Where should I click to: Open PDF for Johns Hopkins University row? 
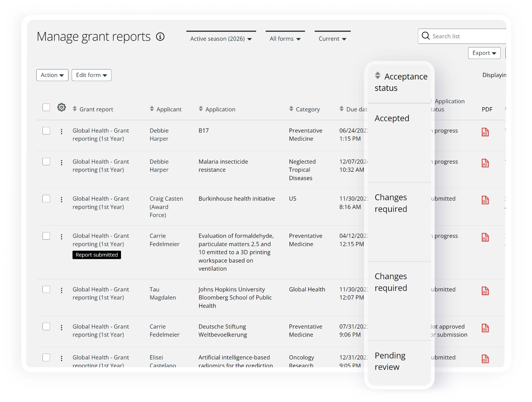pos(485,291)
